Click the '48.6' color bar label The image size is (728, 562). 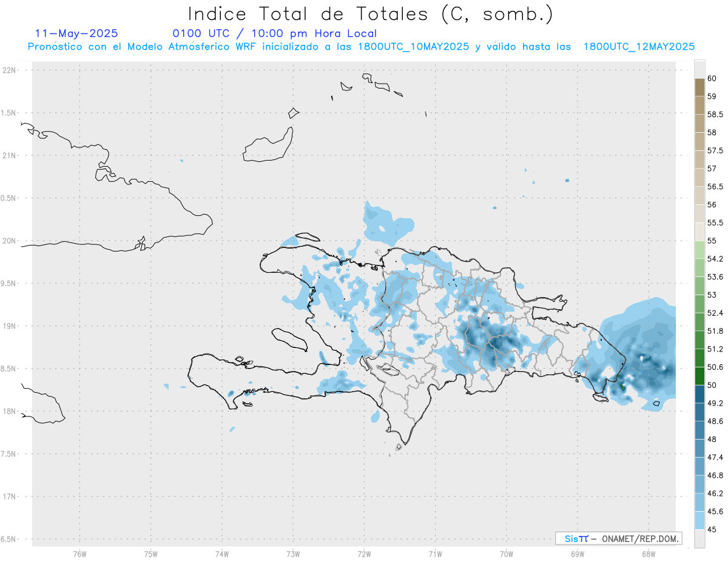point(715,421)
